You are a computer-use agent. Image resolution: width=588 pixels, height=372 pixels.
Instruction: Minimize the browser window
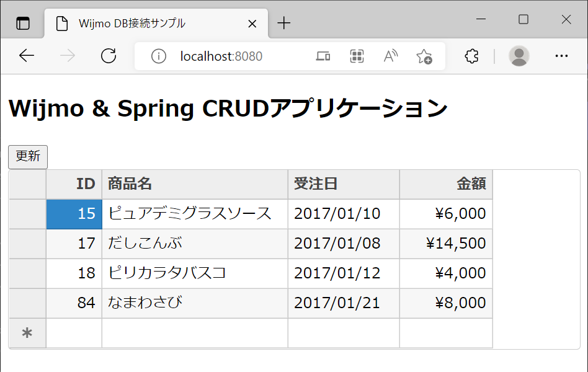481,19
